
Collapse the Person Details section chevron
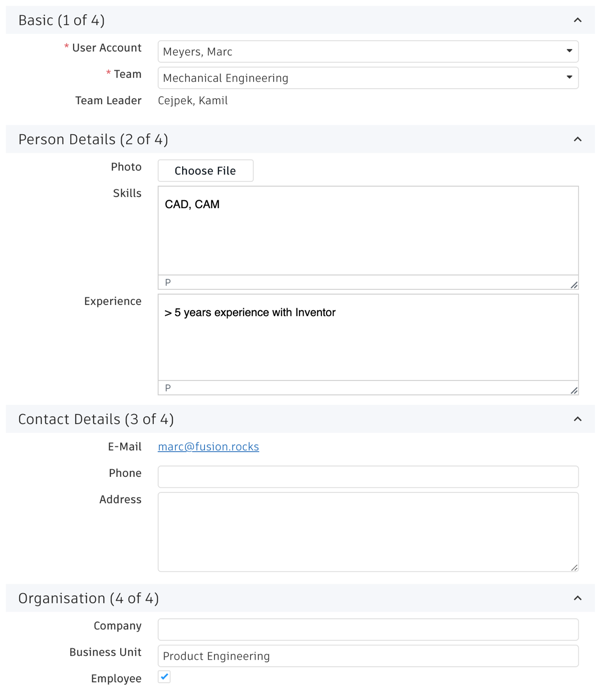pos(577,140)
